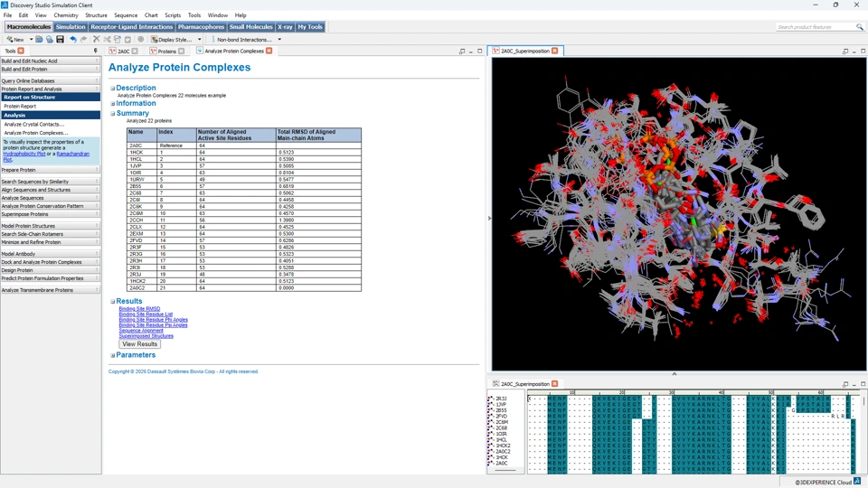This screenshot has height=488, width=868.
Task: Click the Copy toolbar icon
Action: [x=118, y=39]
